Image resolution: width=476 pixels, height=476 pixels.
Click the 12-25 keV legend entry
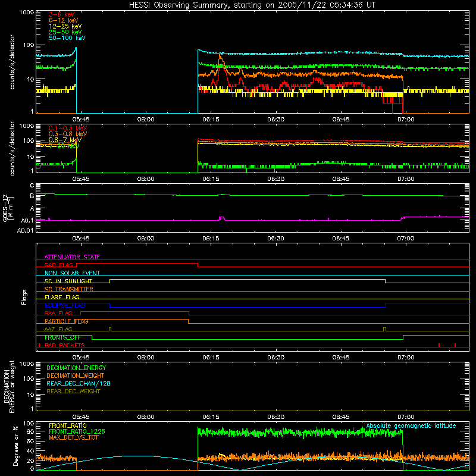(x=65, y=26)
